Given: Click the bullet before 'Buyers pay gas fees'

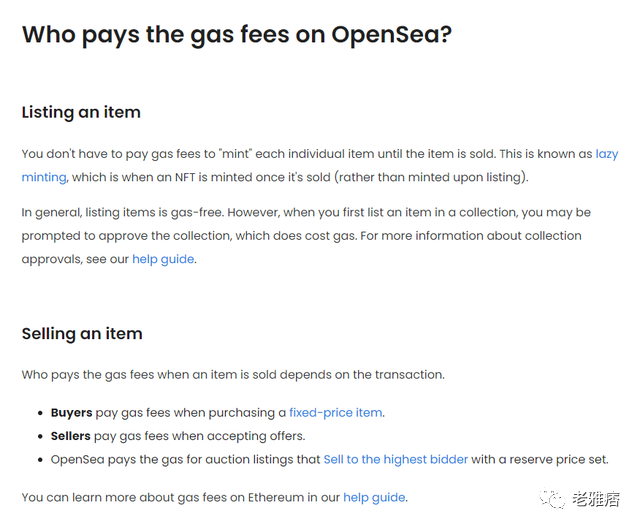Looking at the screenshot, I should (x=40, y=413).
